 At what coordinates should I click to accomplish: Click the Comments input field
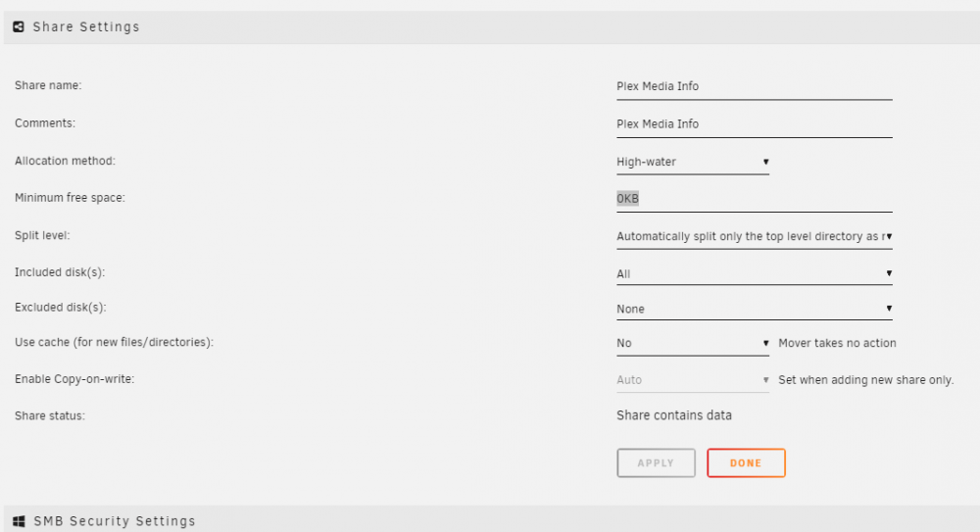point(755,124)
